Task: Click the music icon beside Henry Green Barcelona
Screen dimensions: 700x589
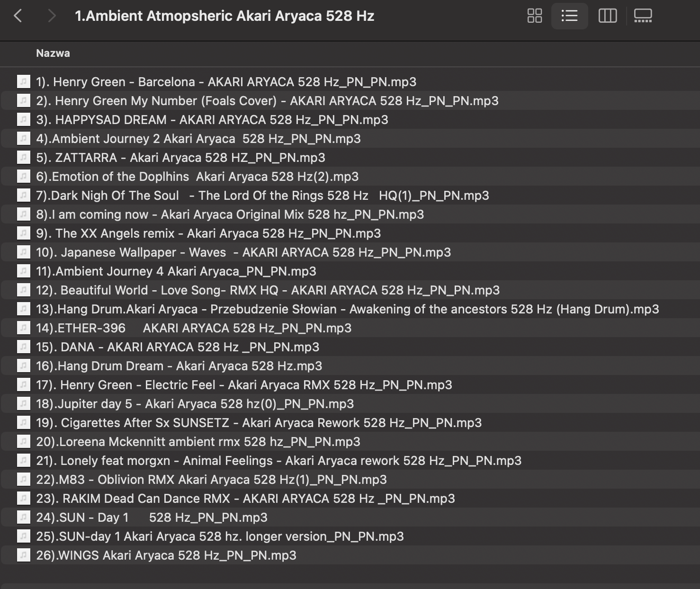Action: (x=23, y=82)
